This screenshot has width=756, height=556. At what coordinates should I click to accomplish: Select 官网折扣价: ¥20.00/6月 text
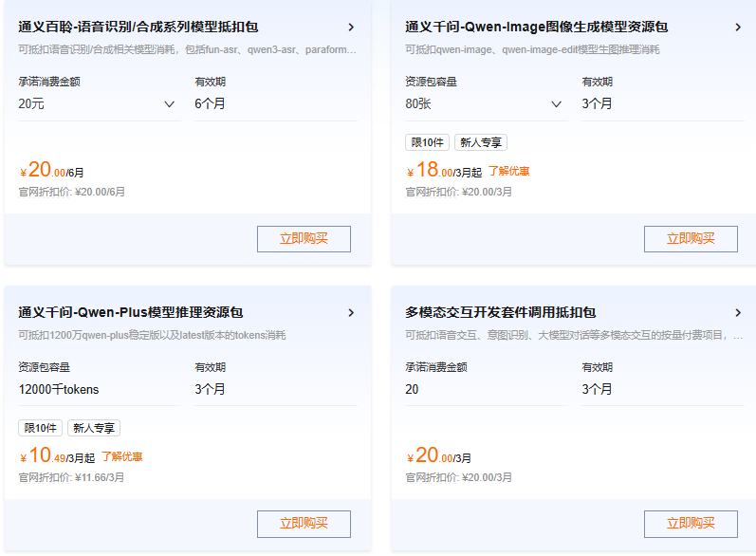(x=71, y=192)
